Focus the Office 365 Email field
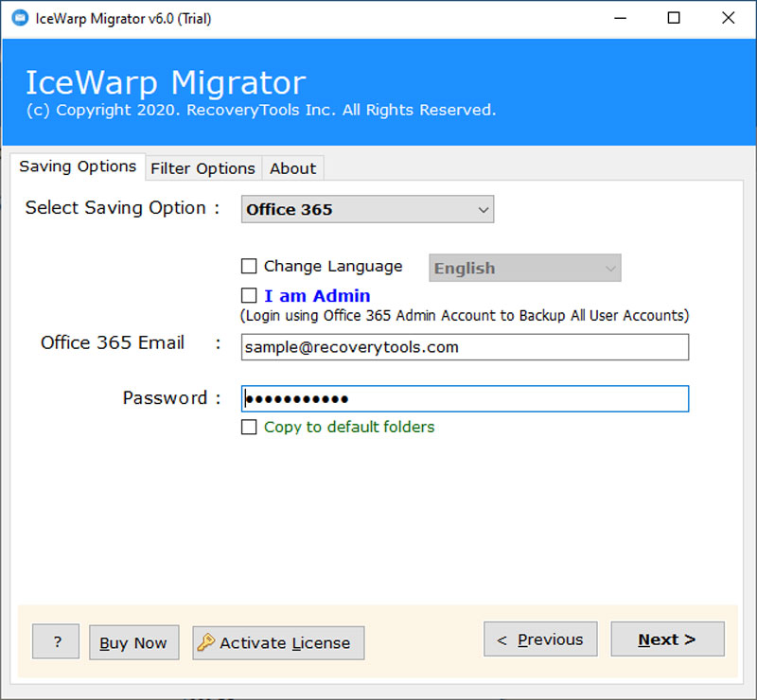Screen dimensions: 757x700 [465, 347]
